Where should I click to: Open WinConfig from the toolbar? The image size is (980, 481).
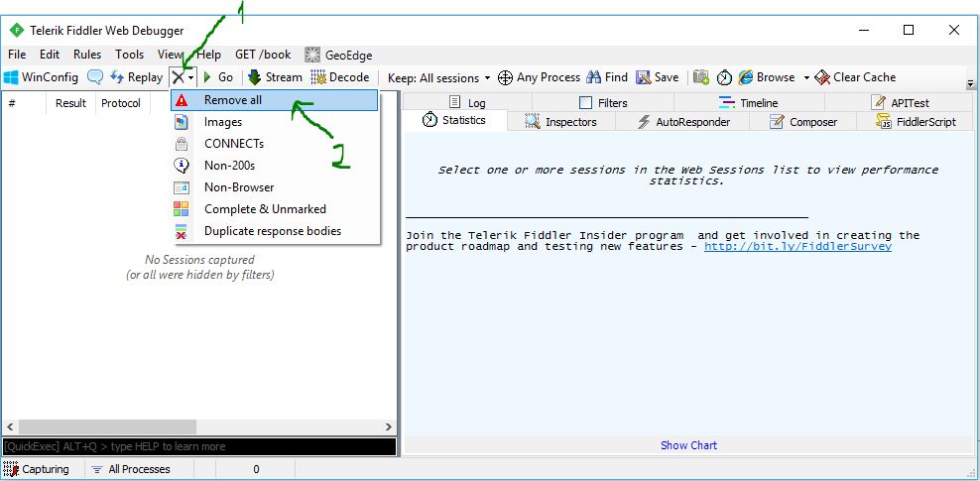point(41,77)
